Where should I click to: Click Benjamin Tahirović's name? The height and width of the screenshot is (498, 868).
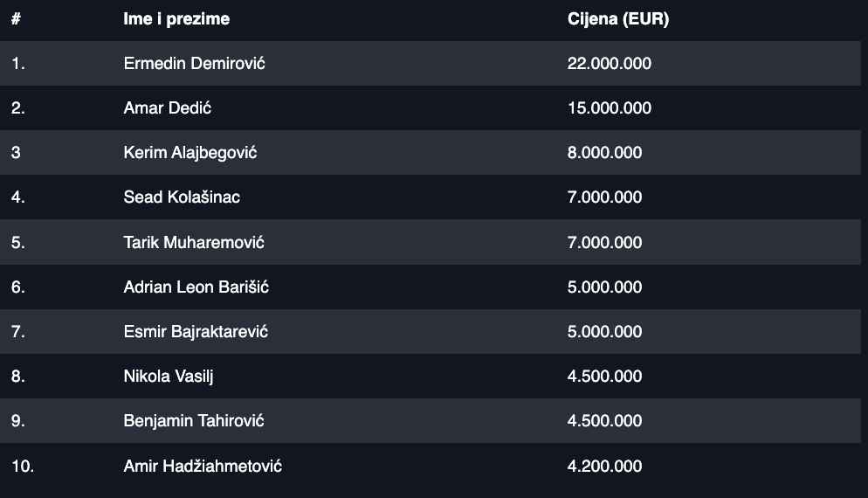click(x=194, y=421)
